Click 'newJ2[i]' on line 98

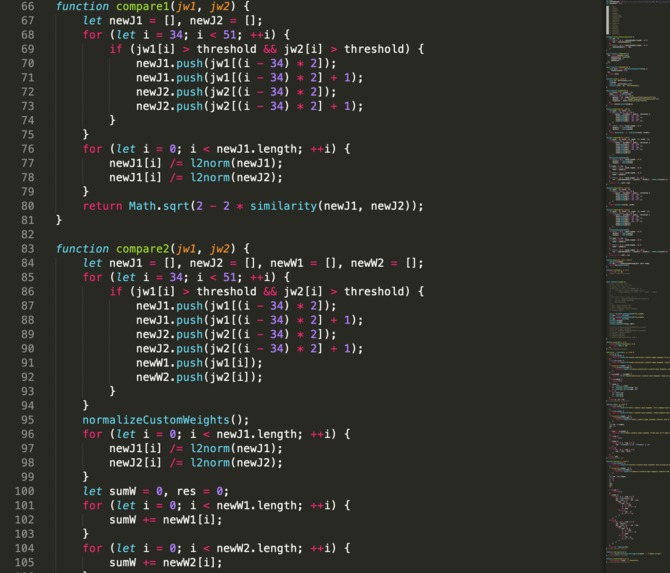pyautogui.click(x=135, y=462)
